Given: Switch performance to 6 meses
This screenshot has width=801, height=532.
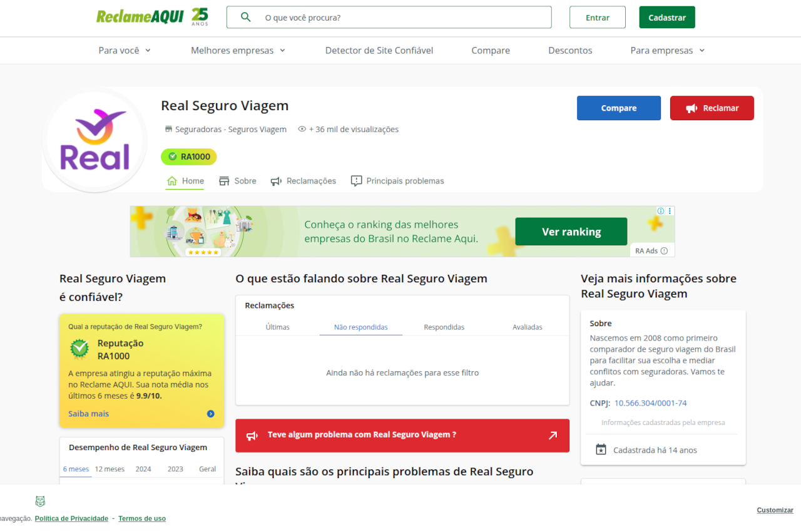Looking at the screenshot, I should tap(76, 469).
